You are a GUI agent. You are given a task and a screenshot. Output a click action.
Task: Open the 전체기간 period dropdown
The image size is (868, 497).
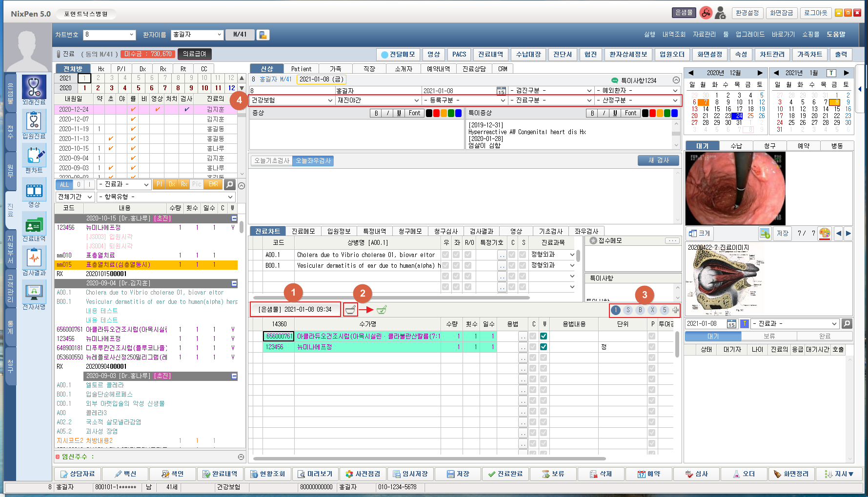[75, 197]
